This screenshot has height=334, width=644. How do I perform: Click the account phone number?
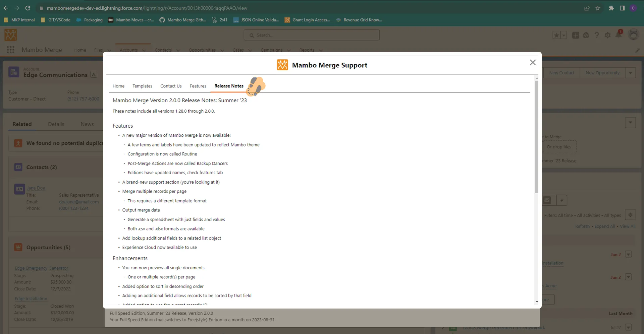pyautogui.click(x=83, y=99)
